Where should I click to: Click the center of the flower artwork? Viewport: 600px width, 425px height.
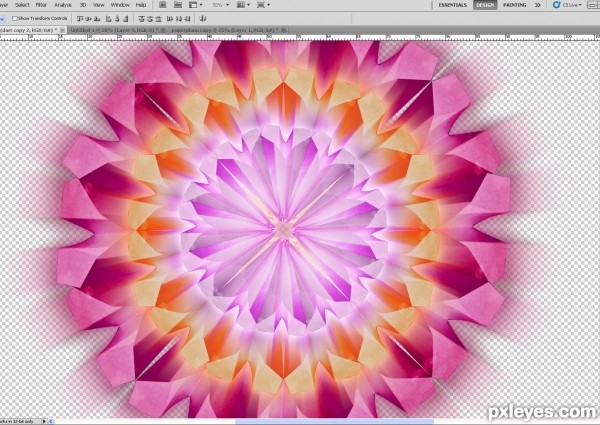click(284, 230)
